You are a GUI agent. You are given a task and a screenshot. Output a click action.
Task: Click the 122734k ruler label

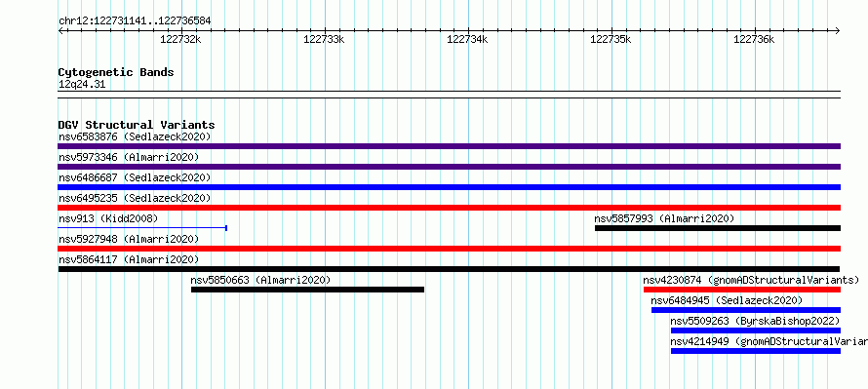coord(468,39)
